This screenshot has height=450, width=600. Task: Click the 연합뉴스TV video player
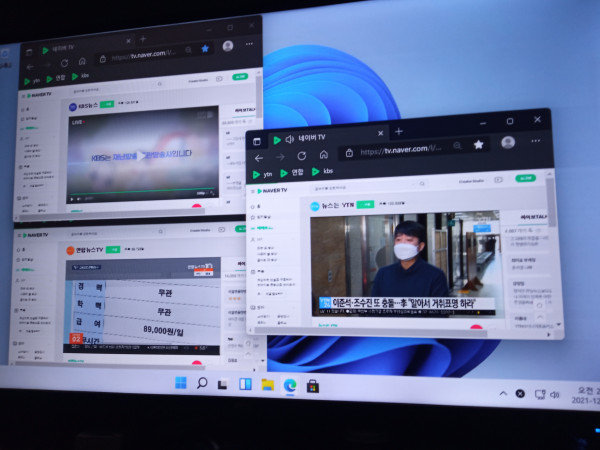pyautogui.click(x=142, y=306)
